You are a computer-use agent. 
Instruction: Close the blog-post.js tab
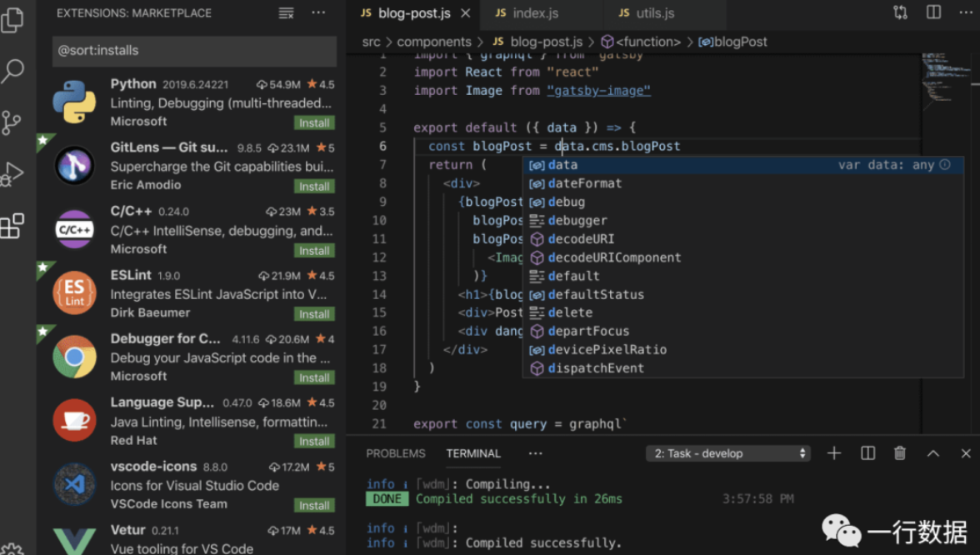[465, 13]
